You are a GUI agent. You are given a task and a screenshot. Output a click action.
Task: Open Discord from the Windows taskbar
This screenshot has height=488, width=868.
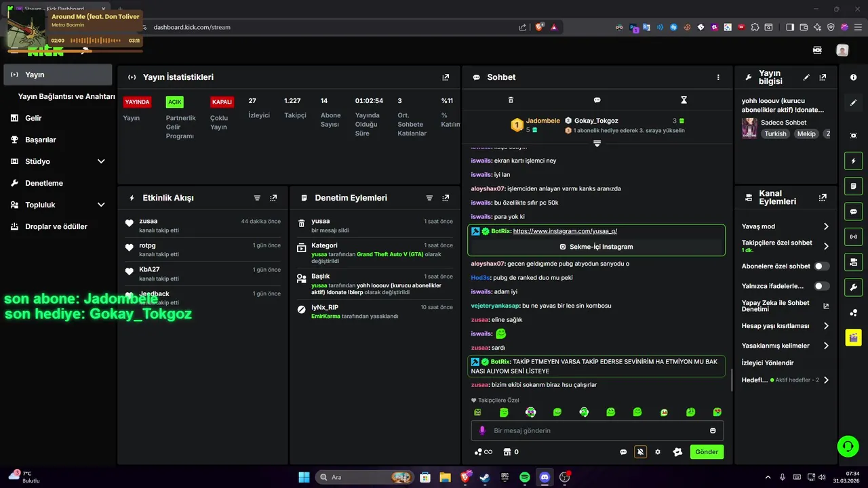tap(545, 477)
